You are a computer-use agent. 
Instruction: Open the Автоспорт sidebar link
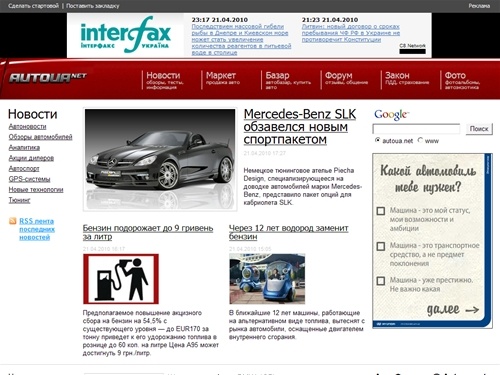click(x=24, y=168)
